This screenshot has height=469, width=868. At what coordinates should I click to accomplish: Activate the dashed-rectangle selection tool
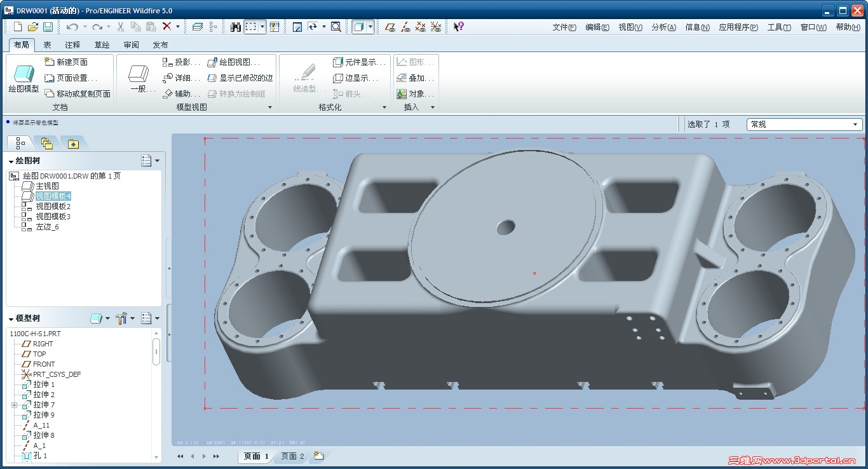click(251, 27)
